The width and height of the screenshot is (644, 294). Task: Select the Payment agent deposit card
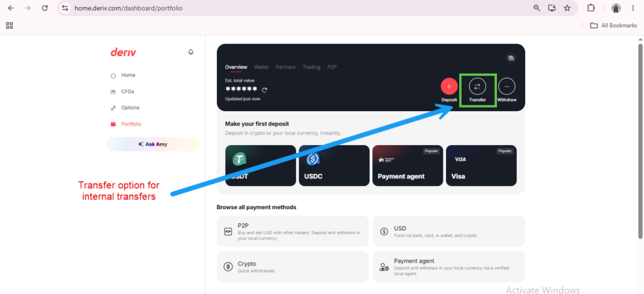pos(408,166)
